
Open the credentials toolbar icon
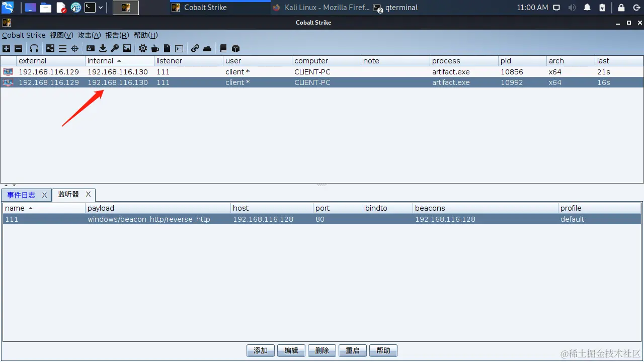91,49
